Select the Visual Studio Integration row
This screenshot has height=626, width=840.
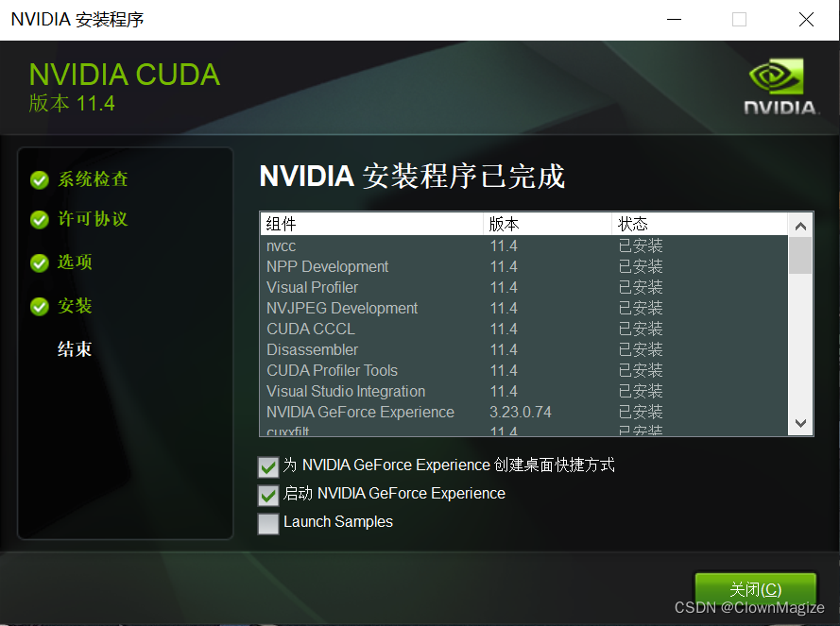coord(523,392)
